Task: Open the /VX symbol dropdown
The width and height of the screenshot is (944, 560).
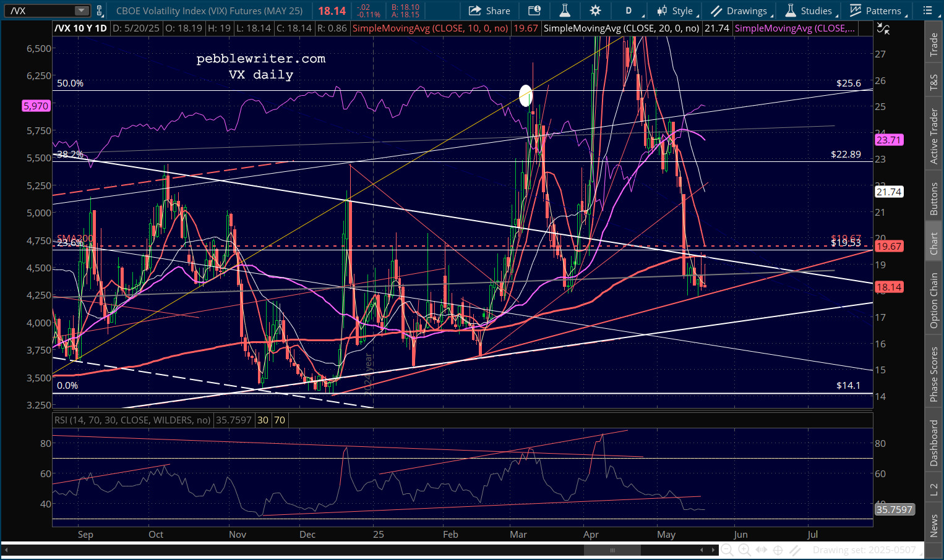Action: point(81,11)
